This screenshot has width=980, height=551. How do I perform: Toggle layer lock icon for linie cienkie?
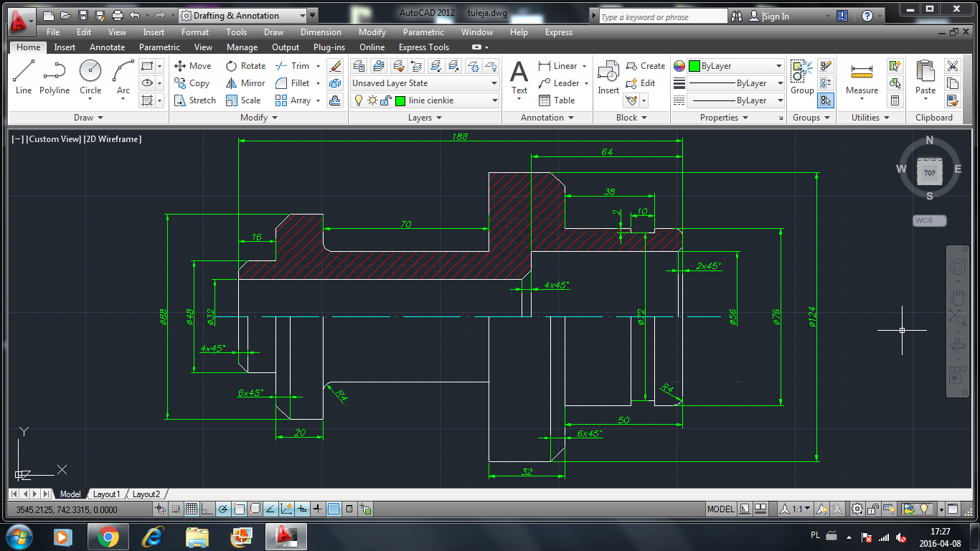coord(386,100)
